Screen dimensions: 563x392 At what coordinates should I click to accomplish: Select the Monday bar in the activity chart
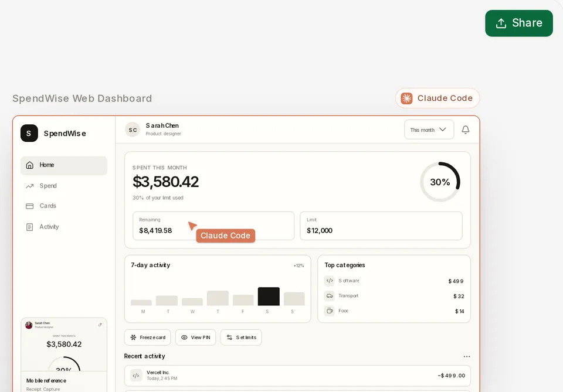click(141, 303)
